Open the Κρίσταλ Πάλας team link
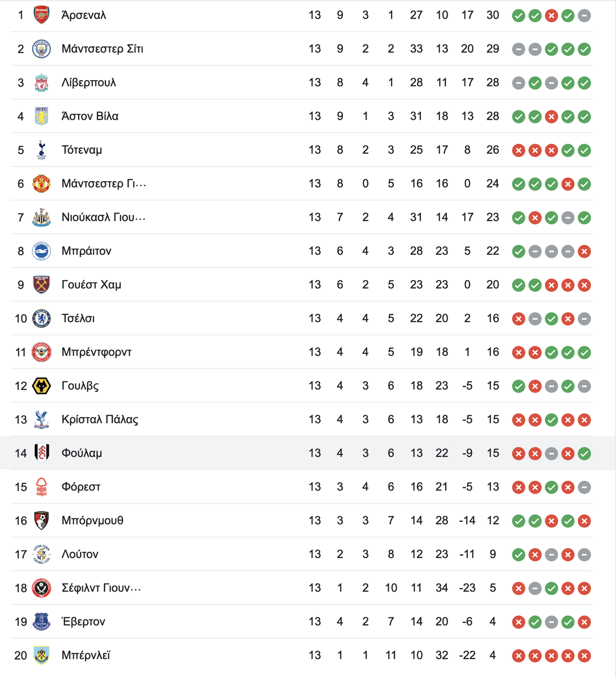This screenshot has width=616, height=678. pos(100,420)
